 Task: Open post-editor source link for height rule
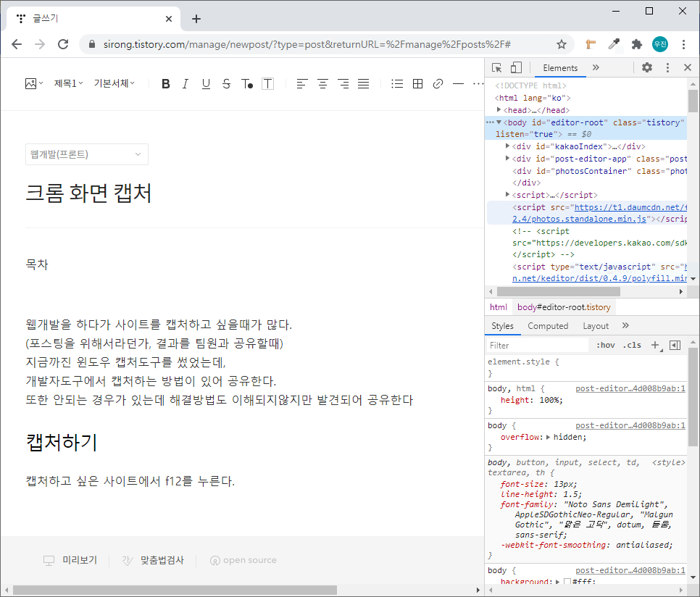point(630,388)
